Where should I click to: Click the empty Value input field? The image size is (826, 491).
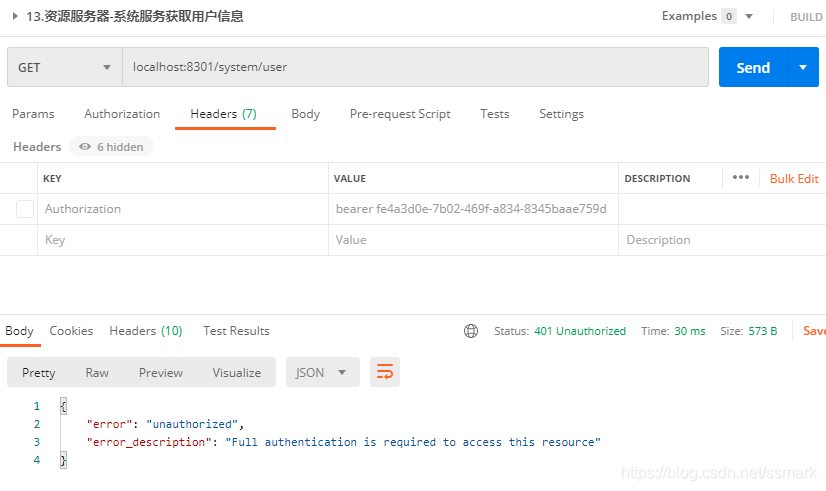point(473,240)
